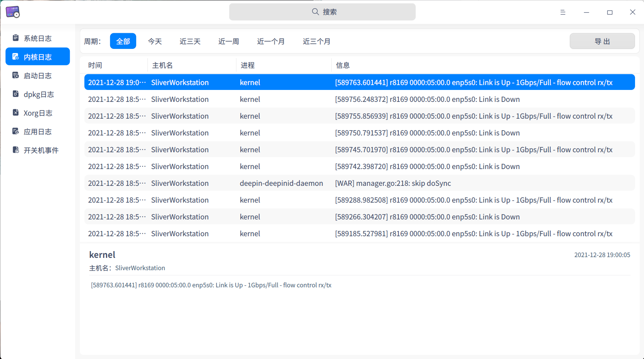Click into the 搜索 search field
Image resolution: width=644 pixels, height=359 pixels.
pyautogui.click(x=329, y=12)
